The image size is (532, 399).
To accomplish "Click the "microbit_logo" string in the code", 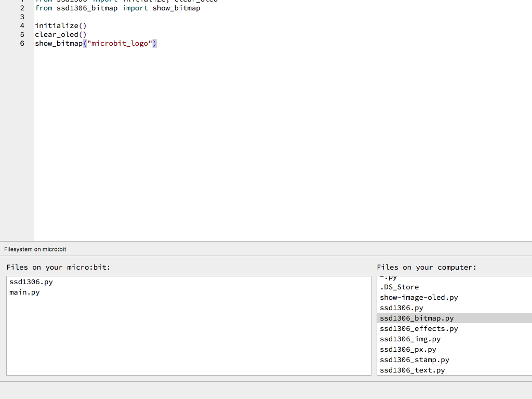I will pos(120,44).
